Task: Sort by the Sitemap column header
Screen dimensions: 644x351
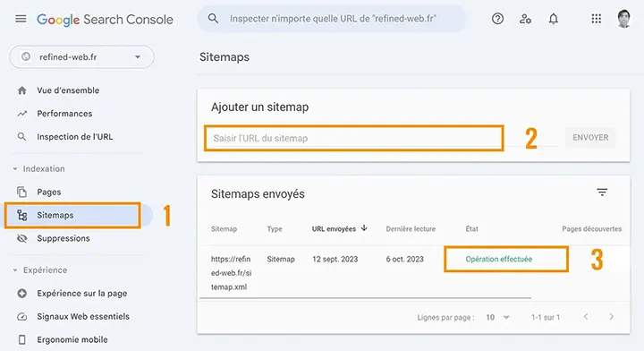Action: [224, 228]
